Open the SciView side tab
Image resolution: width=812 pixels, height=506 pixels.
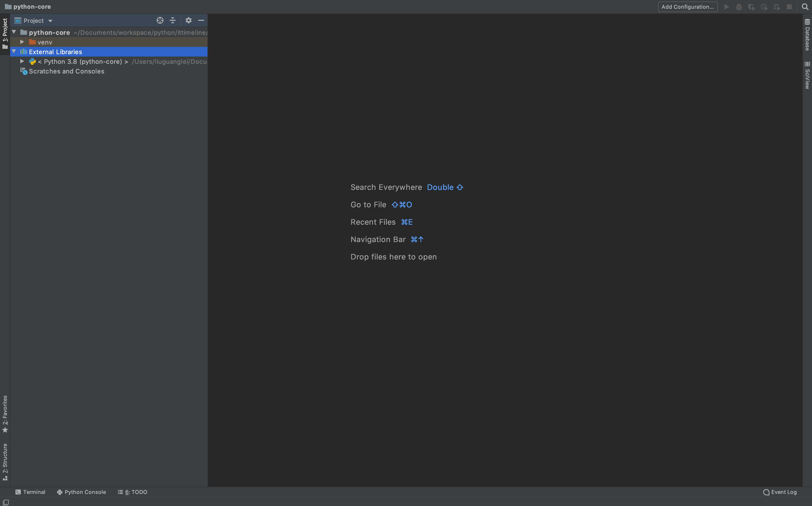(807, 75)
